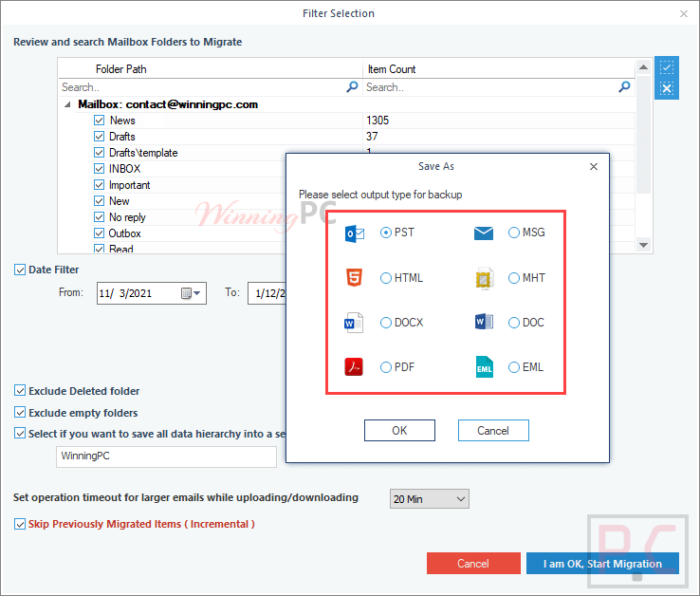Viewport: 700px width, 596px height.
Task: Close the Save As dialog
Action: (x=594, y=167)
